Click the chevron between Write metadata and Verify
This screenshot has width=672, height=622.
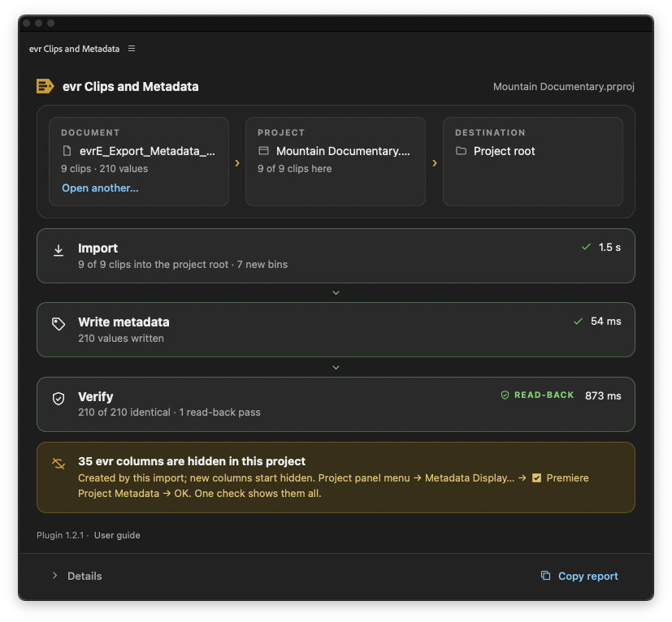[x=336, y=367]
